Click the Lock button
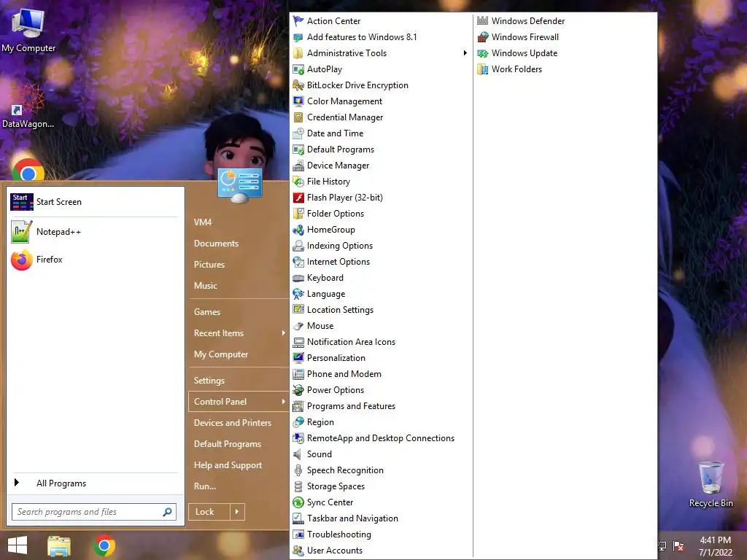The image size is (747, 560). [x=209, y=512]
